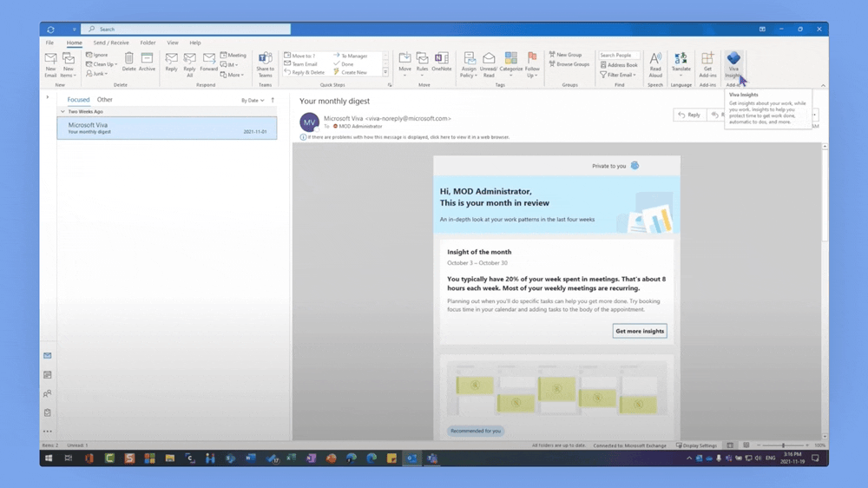Screen dimensions: 868x488
Task: Click Get Add-ins
Action: click(x=707, y=65)
